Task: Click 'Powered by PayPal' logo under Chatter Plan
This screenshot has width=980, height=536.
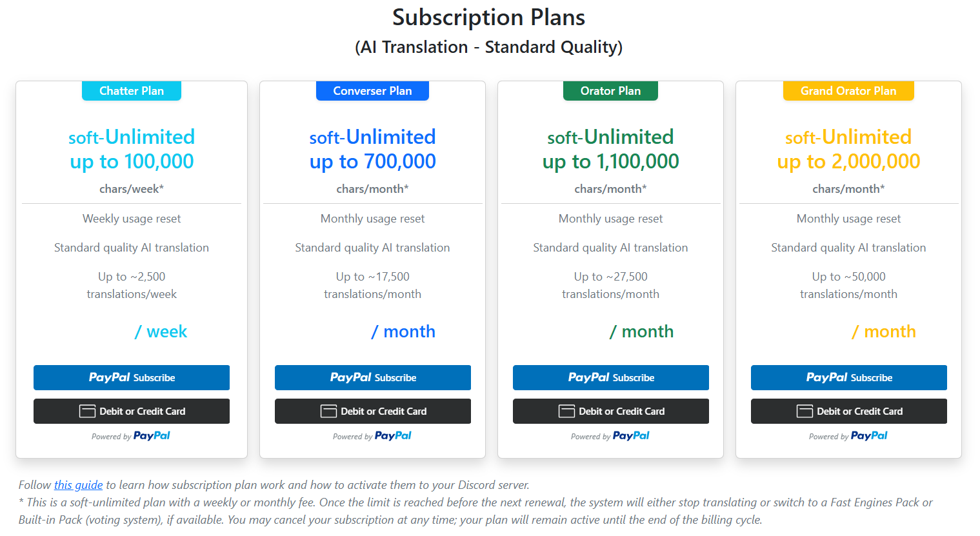Action: (x=152, y=436)
